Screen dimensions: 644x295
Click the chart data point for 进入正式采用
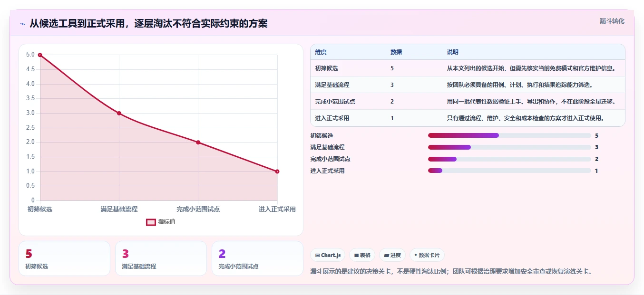coord(277,171)
